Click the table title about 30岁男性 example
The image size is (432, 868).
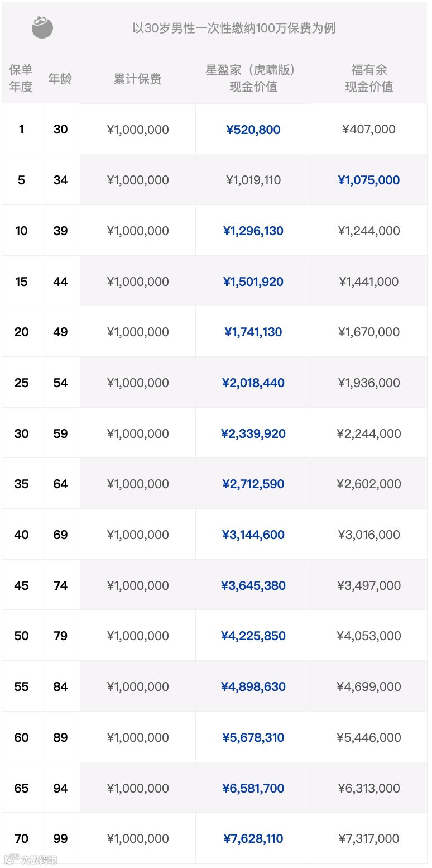coord(234,28)
